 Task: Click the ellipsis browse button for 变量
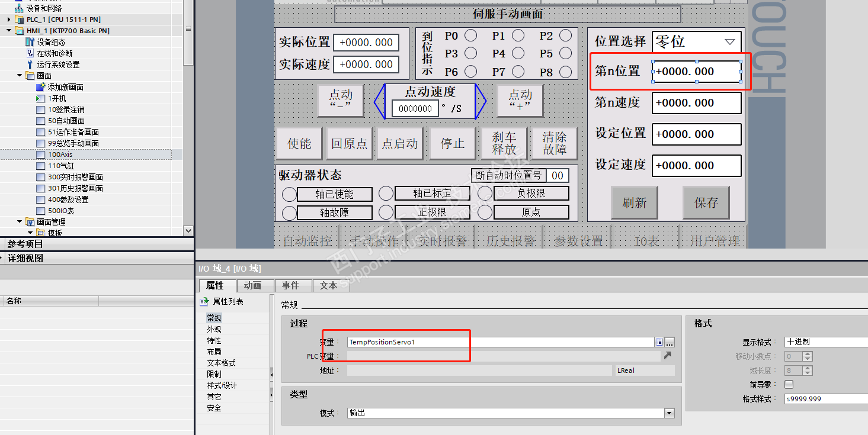670,342
